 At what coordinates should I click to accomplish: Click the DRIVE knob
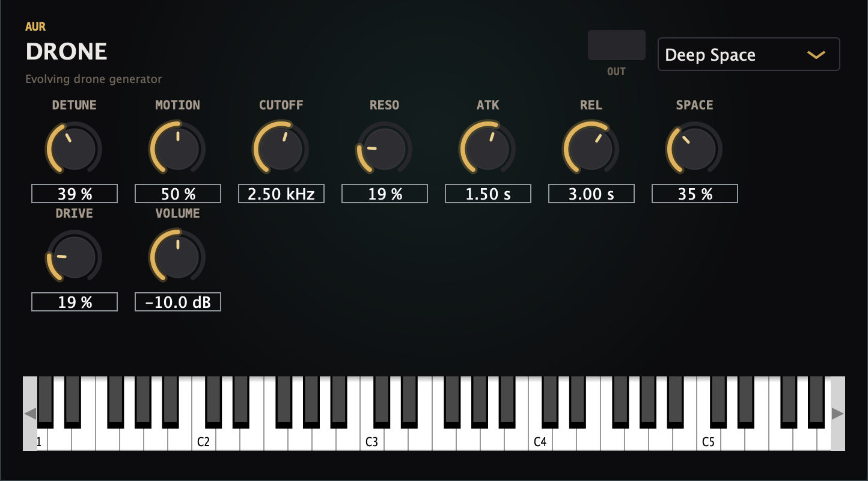pos(74,257)
